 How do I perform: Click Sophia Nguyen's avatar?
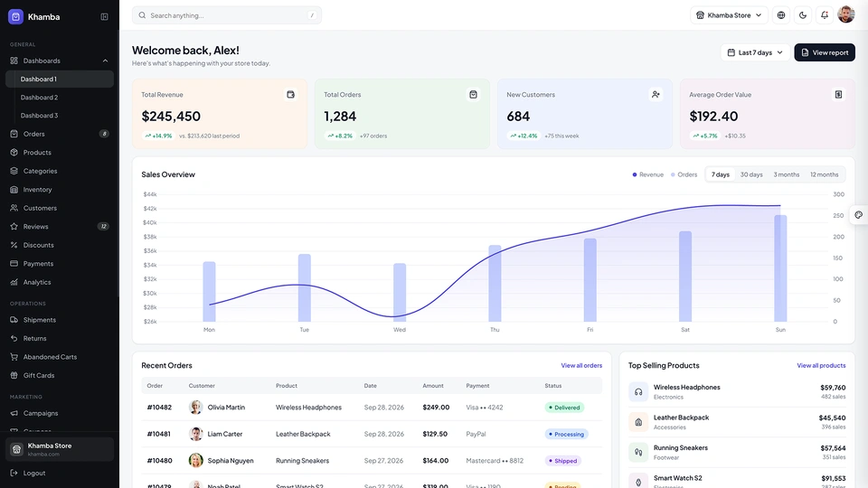(195, 460)
